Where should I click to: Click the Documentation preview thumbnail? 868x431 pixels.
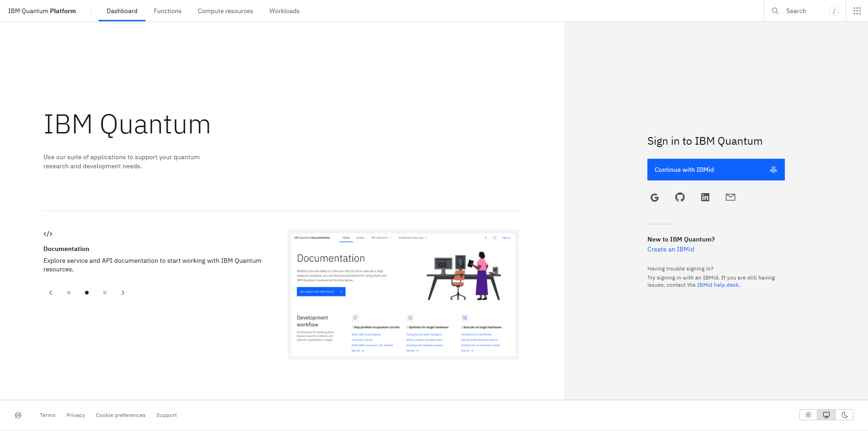click(403, 294)
